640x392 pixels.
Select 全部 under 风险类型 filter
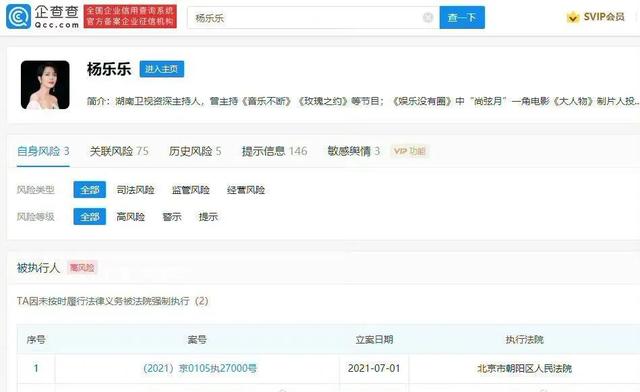[x=90, y=190]
